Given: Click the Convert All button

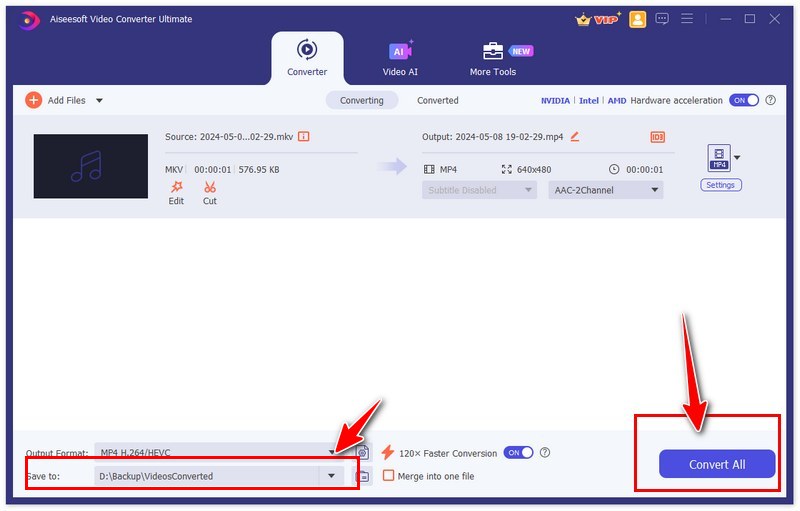Looking at the screenshot, I should point(717,464).
